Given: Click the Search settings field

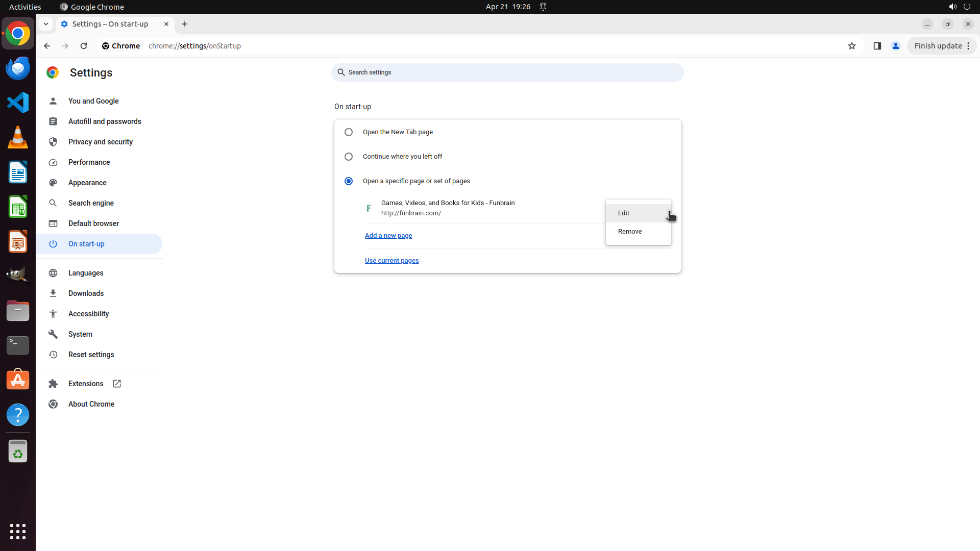Looking at the screenshot, I should (x=507, y=72).
